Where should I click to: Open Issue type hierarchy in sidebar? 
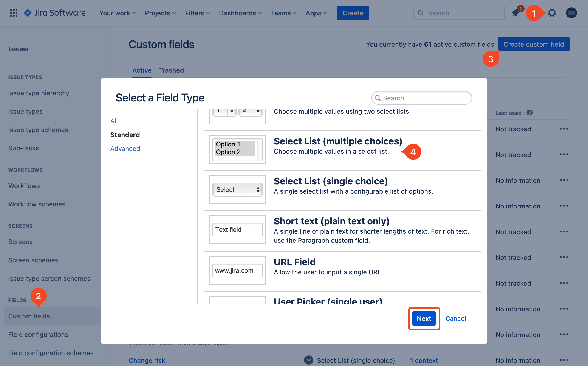(39, 93)
